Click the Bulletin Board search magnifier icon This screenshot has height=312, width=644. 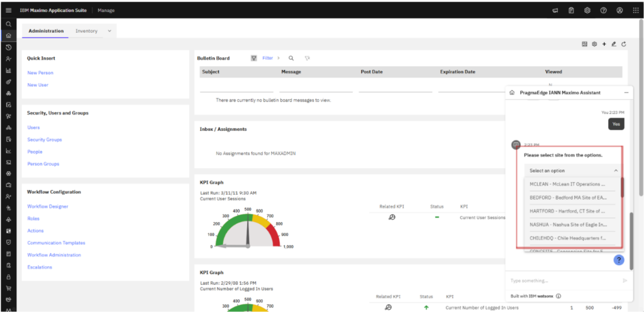pos(291,58)
